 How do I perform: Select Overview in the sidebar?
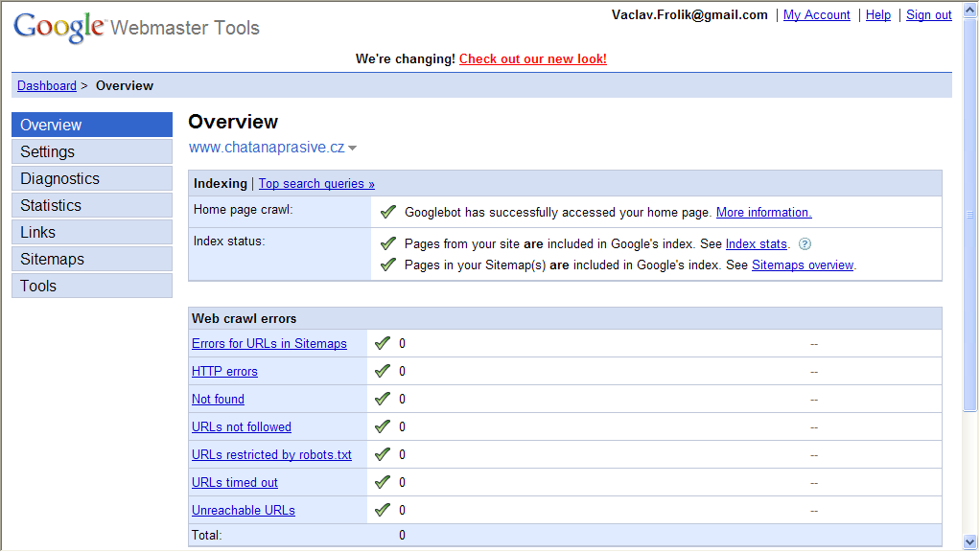tap(92, 125)
